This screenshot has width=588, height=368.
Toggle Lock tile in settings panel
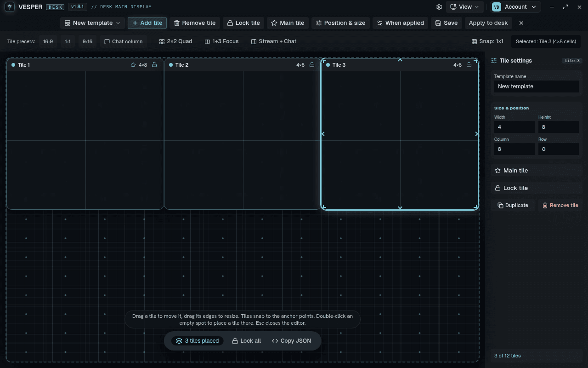(536, 188)
